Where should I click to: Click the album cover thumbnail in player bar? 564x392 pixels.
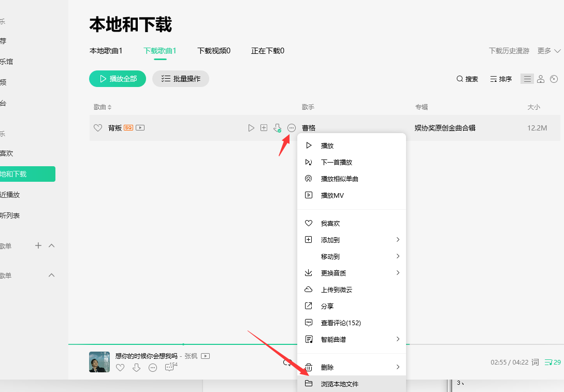(99, 362)
